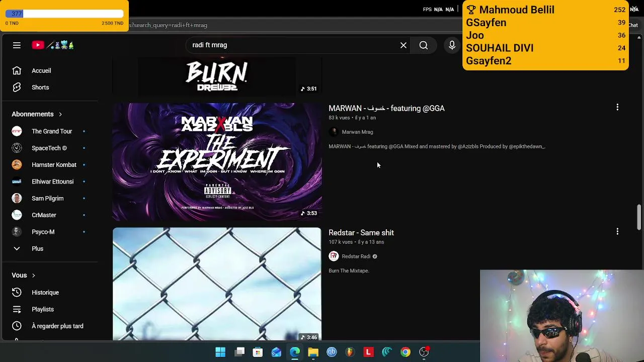Image resolution: width=644 pixels, height=362 pixels.
Task: Click the MARWAN video description text
Action: click(x=437, y=147)
